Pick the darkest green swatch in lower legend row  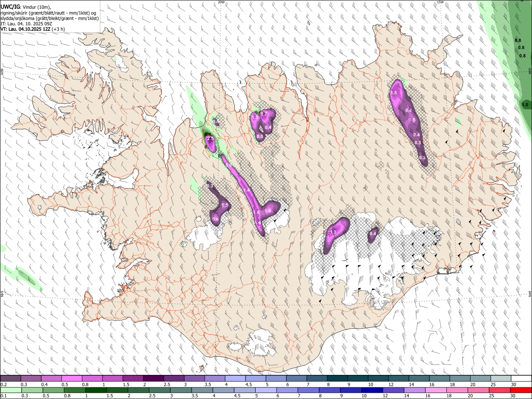[95, 390]
